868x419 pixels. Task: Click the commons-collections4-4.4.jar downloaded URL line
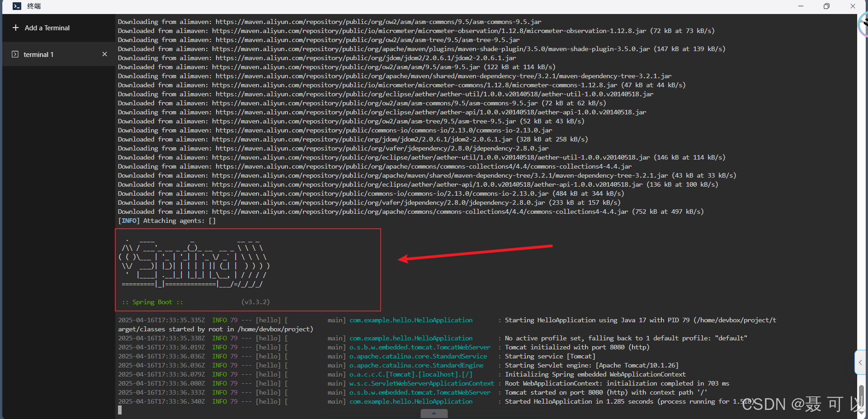coord(411,212)
